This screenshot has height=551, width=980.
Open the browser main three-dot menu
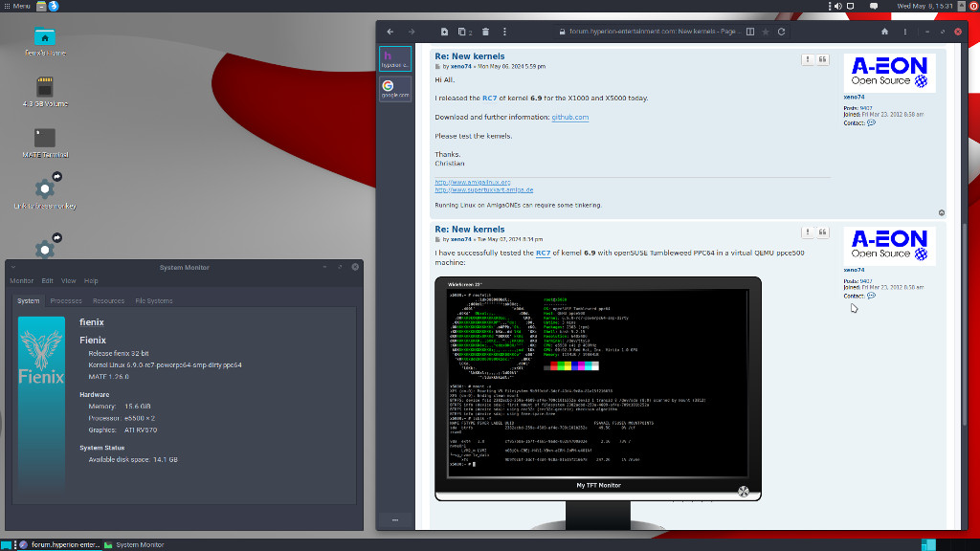(905, 32)
